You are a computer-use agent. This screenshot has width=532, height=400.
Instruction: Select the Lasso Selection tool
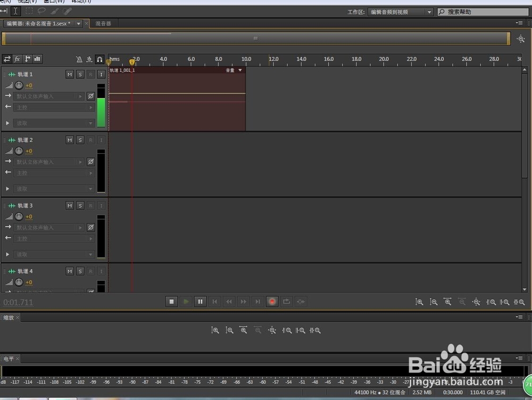[41, 11]
